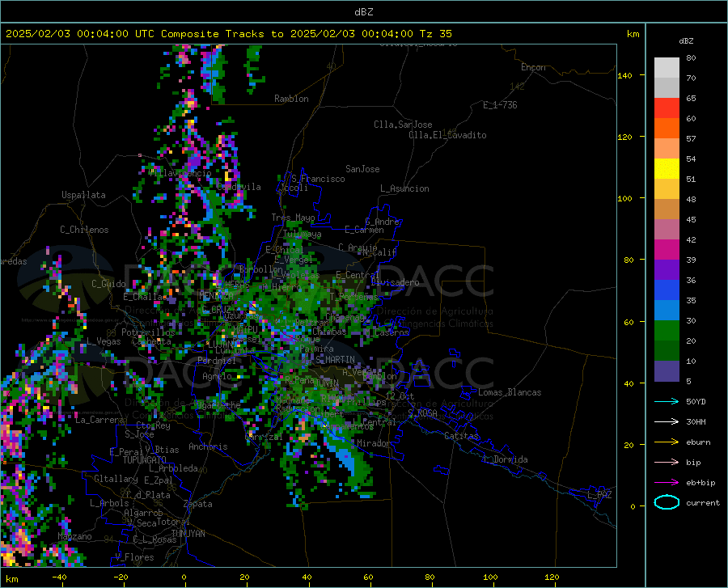Click the 57 dBZ orange legend swatch
Viewport: 728px width, 588px height.
click(667, 129)
